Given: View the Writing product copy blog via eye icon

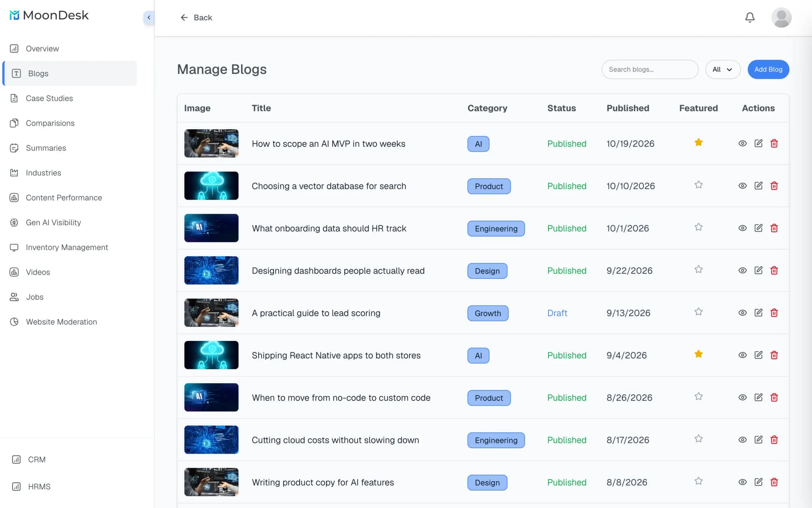Looking at the screenshot, I should point(743,482).
